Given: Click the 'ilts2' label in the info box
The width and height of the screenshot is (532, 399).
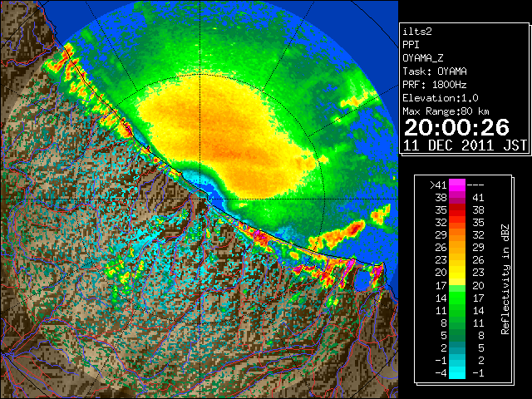Looking at the screenshot, I should 417,32.
